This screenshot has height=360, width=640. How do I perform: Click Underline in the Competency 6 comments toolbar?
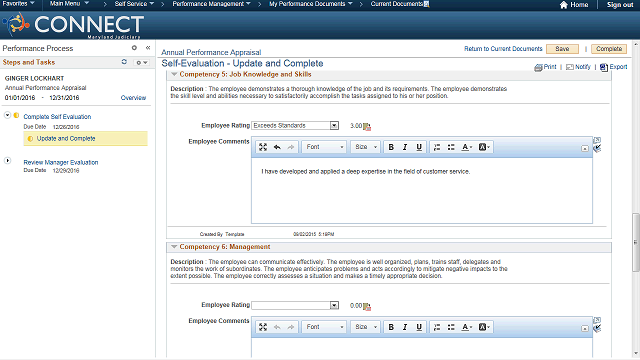coord(419,327)
